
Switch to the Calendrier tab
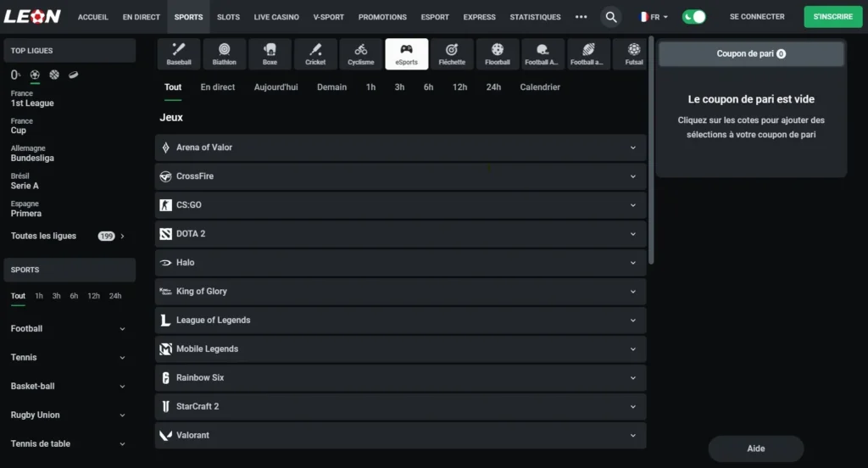click(540, 87)
